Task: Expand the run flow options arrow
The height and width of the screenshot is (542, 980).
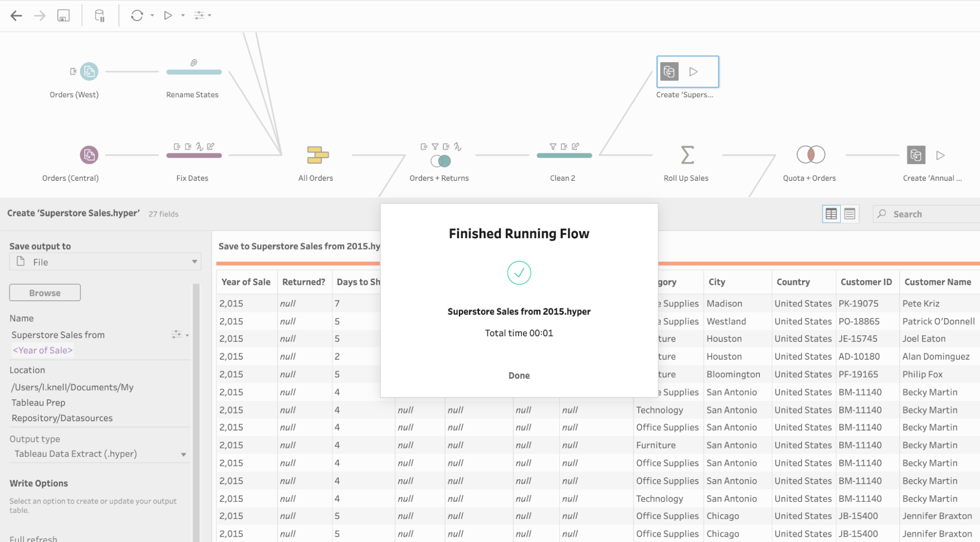Action: [x=183, y=16]
